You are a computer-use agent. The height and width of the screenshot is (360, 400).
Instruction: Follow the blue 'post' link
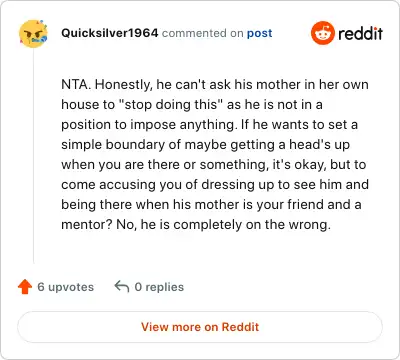(x=259, y=33)
